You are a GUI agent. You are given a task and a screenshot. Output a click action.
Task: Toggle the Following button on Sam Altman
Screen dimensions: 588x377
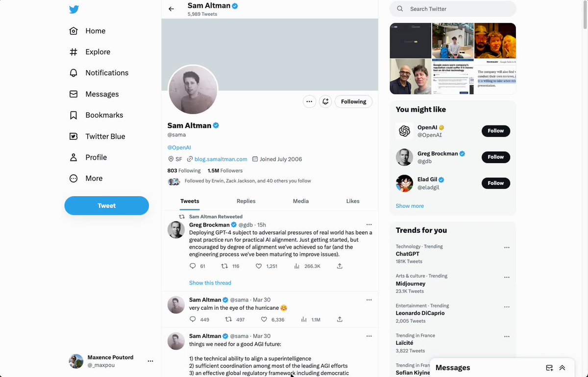(353, 101)
